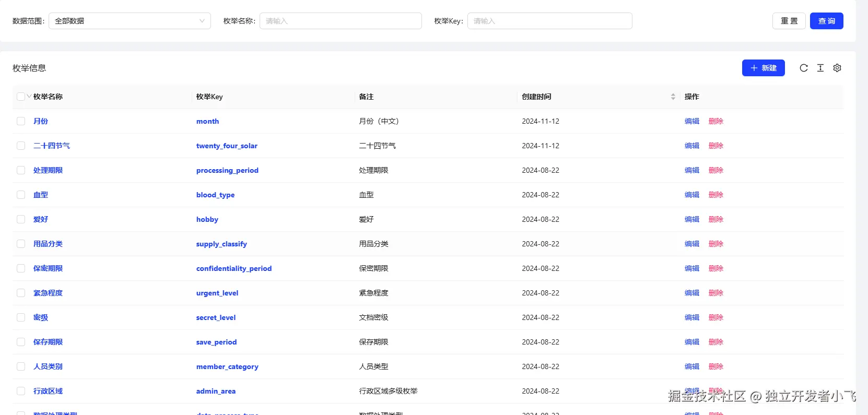Open the 行政区域 enum link
This screenshot has height=415, width=868.
(48, 391)
